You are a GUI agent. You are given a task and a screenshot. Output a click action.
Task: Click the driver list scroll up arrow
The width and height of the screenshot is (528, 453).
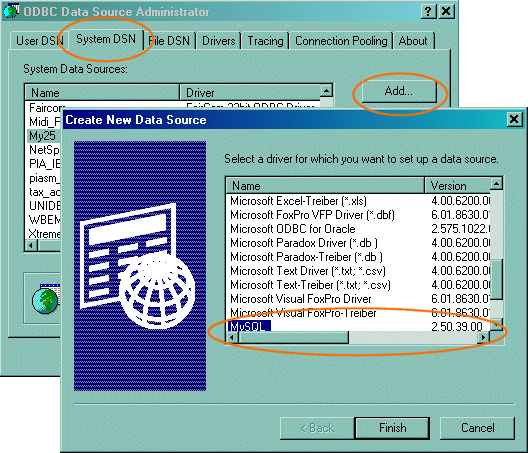pyautogui.click(x=496, y=184)
